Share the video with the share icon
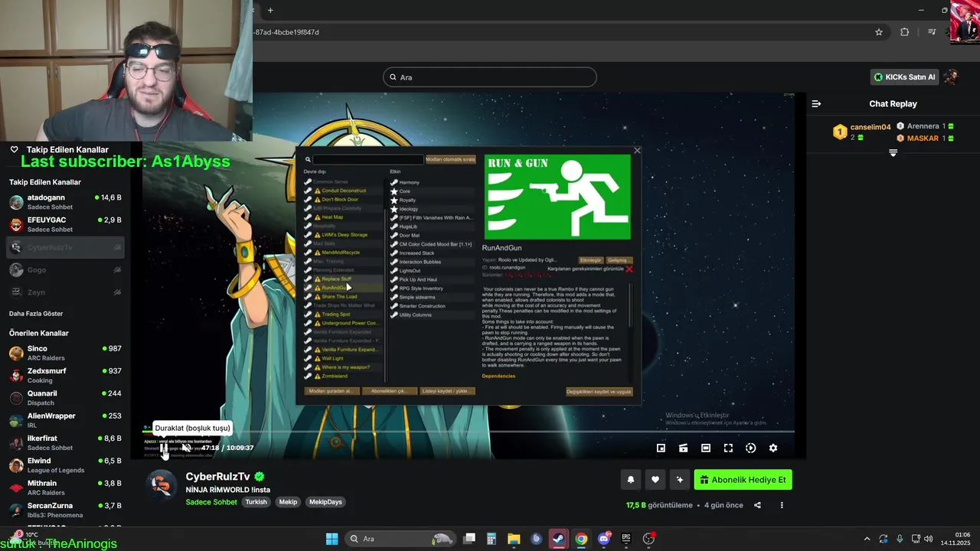 757,505
